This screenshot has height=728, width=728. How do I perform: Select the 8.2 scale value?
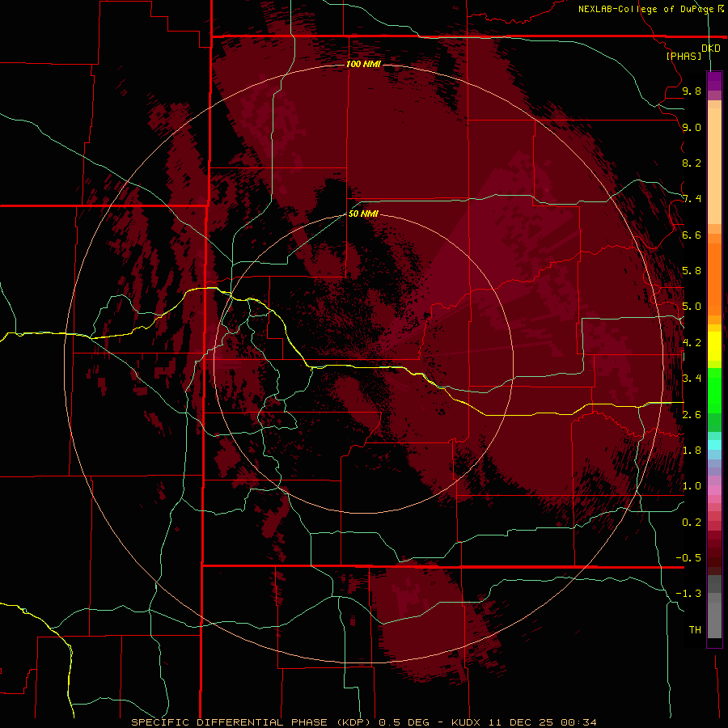(692, 163)
